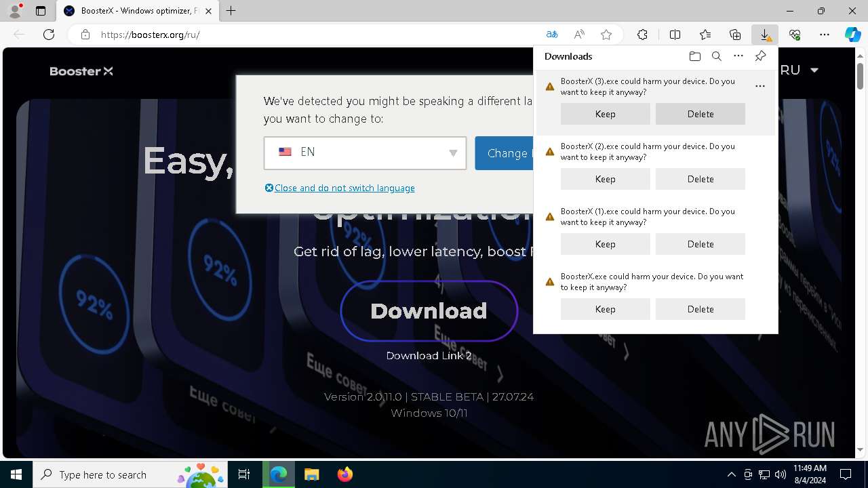Refresh the BoosterX page

(x=49, y=35)
